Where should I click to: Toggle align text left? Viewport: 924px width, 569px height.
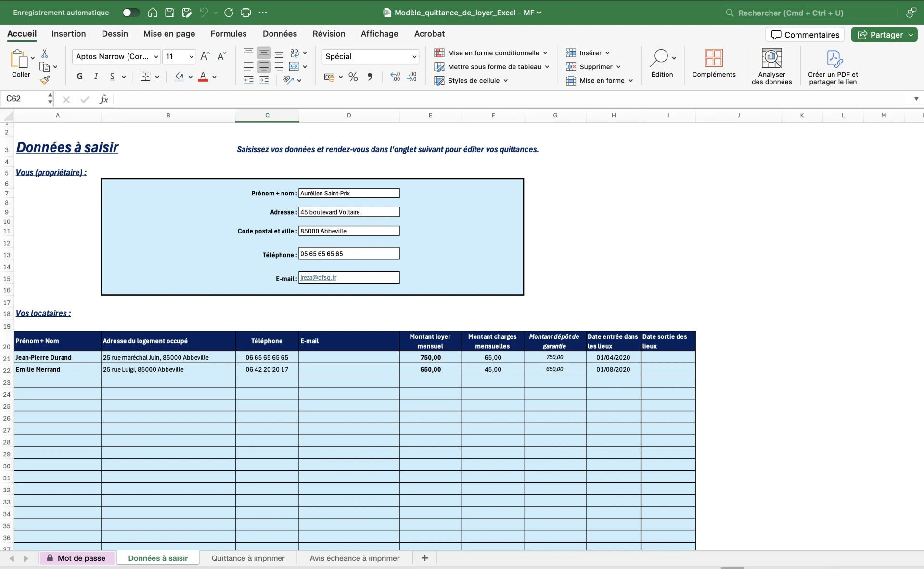pyautogui.click(x=248, y=66)
